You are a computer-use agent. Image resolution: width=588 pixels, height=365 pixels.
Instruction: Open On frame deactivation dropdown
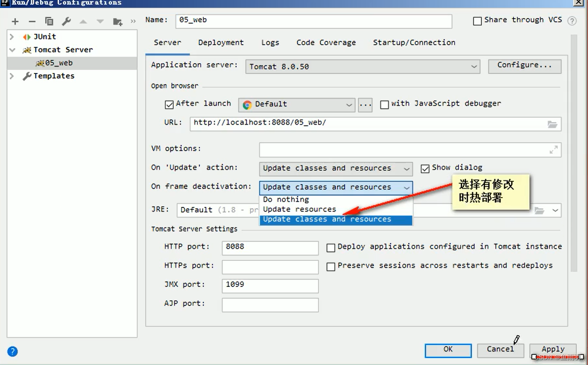(336, 187)
